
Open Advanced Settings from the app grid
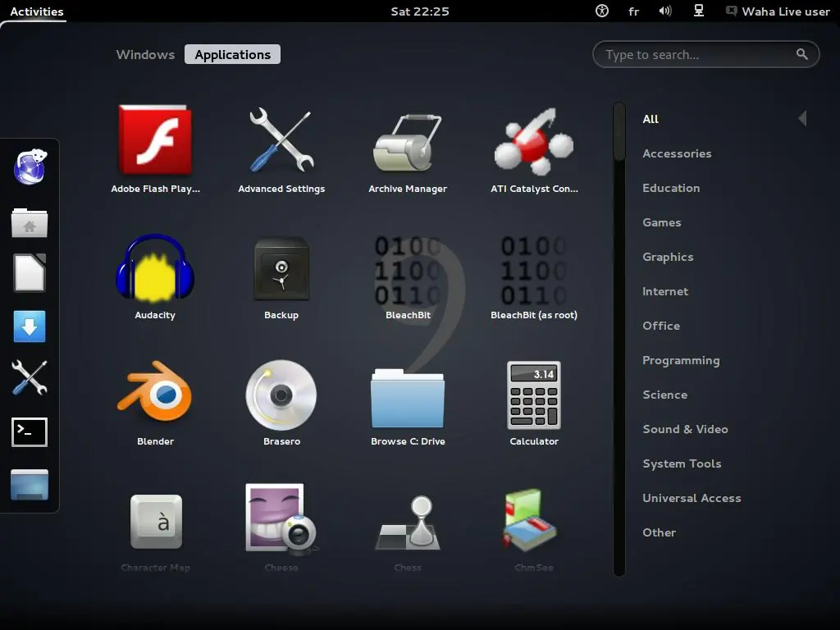pyautogui.click(x=281, y=149)
